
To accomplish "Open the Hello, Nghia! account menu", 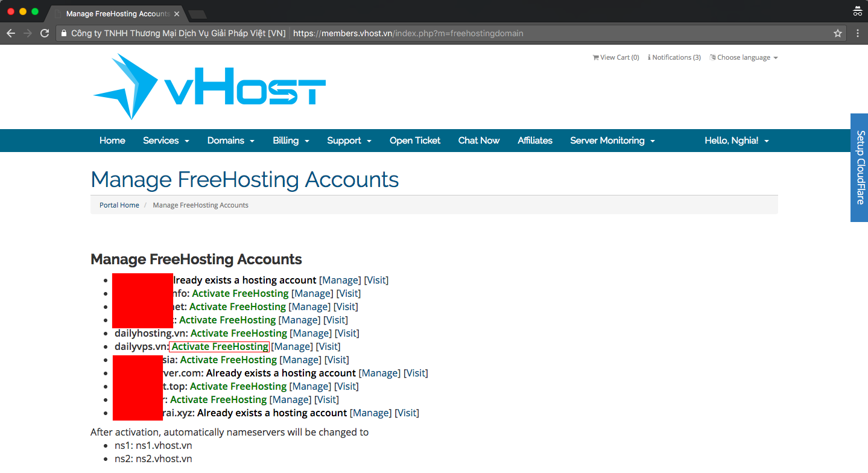I will click(x=737, y=141).
